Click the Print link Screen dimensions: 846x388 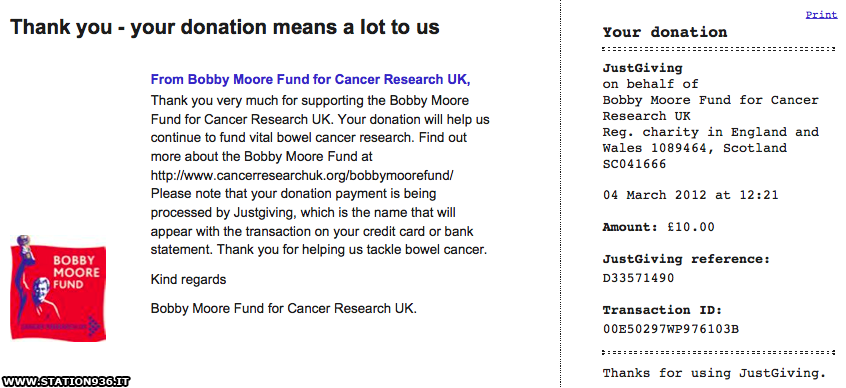coord(821,15)
